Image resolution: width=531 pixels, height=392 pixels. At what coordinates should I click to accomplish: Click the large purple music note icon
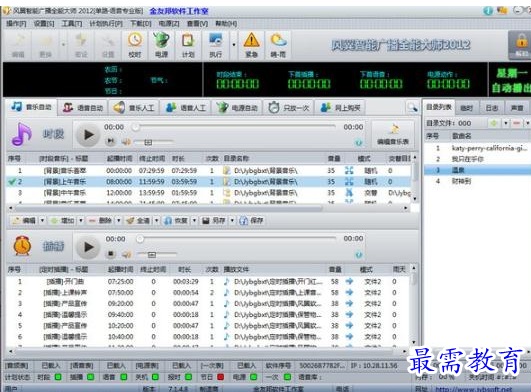click(x=22, y=134)
